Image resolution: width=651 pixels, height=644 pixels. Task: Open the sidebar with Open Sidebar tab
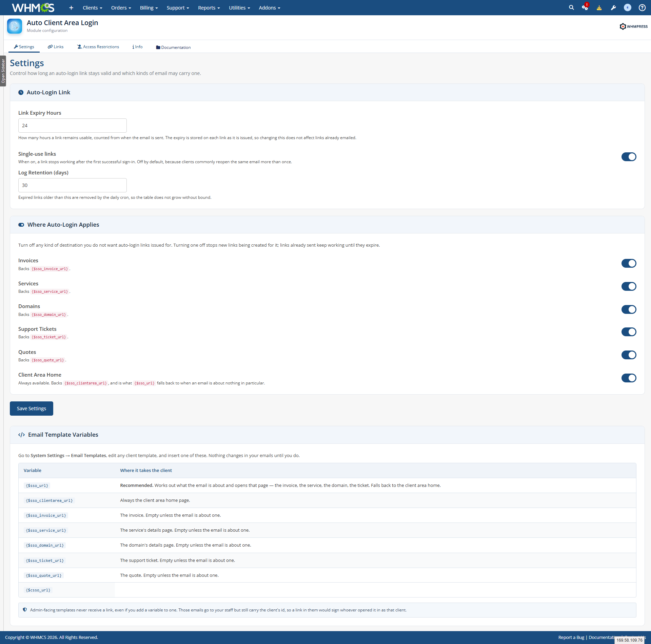pos(3,71)
